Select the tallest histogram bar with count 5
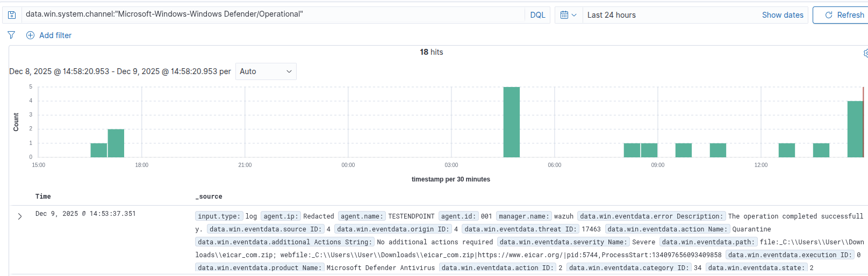The width and height of the screenshot is (868, 276). click(x=511, y=122)
